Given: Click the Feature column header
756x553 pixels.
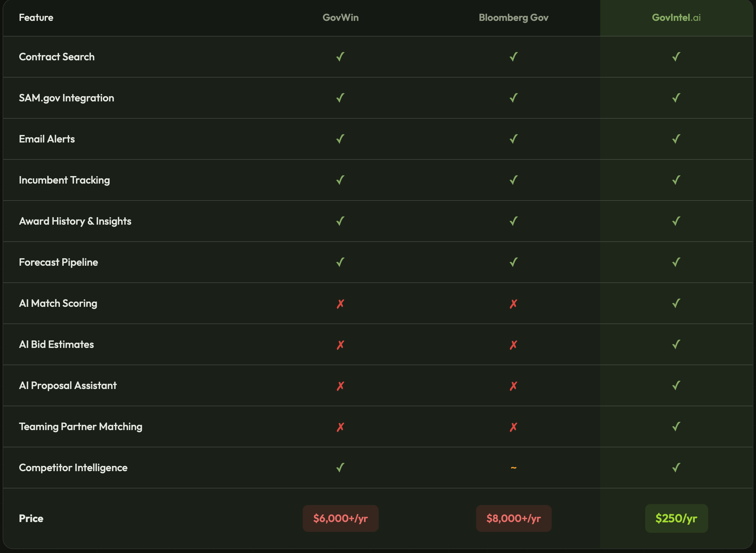Looking at the screenshot, I should pyautogui.click(x=36, y=17).
